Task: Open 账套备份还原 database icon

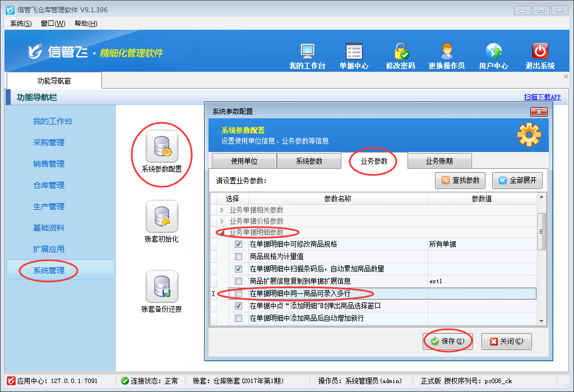Action: point(161,287)
